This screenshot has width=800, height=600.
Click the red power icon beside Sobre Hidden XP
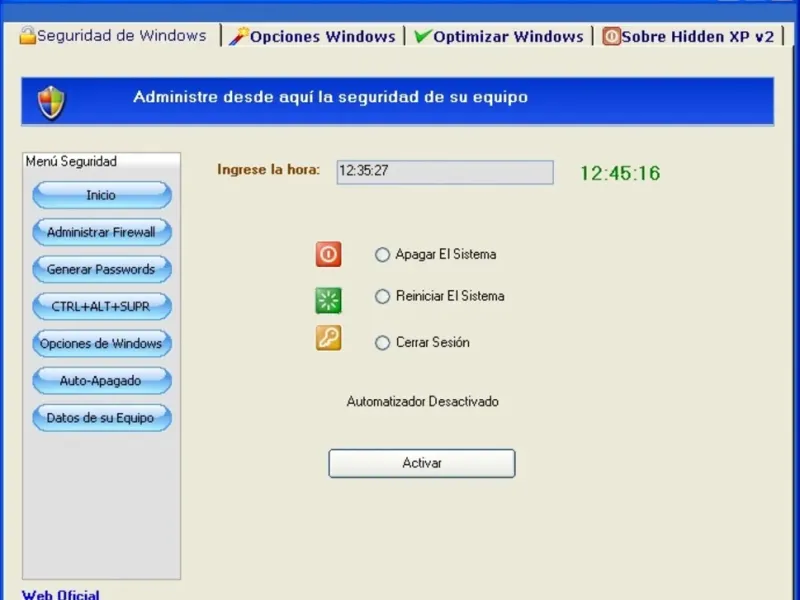(611, 36)
